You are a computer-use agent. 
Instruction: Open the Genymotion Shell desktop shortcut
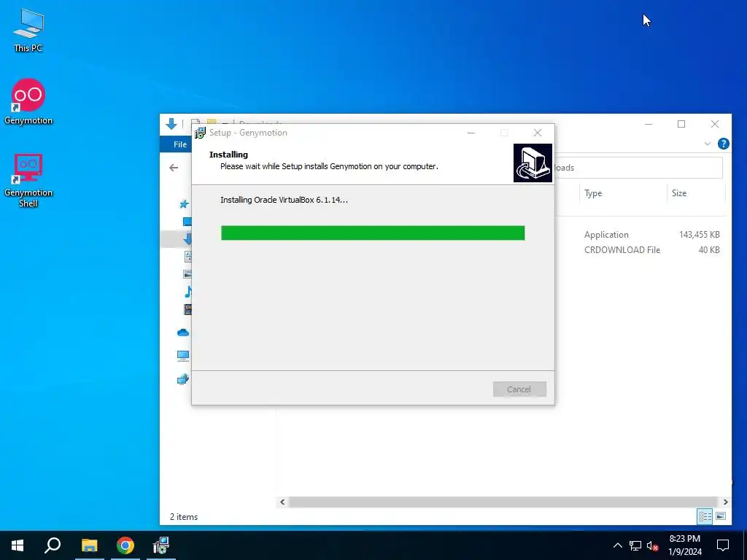click(x=28, y=180)
